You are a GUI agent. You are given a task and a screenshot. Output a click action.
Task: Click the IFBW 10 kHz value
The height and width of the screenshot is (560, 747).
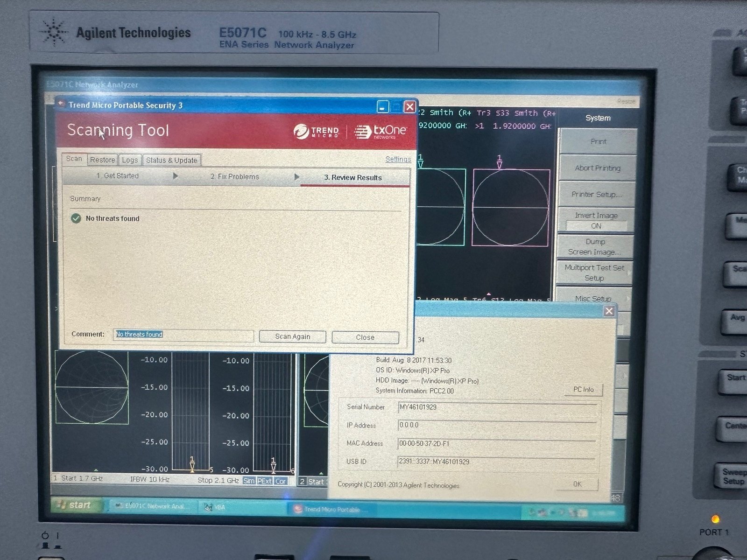click(x=149, y=479)
